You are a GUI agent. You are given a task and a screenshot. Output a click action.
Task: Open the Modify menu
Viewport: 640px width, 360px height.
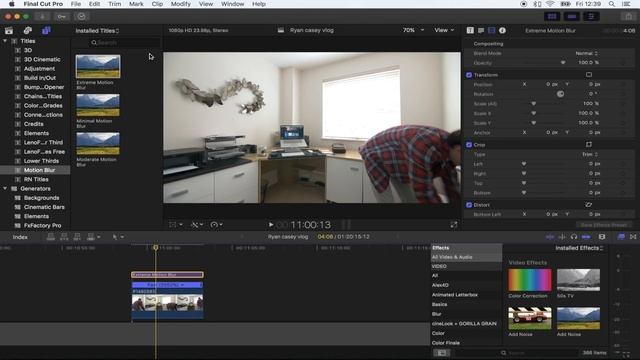pyautogui.click(x=181, y=4)
